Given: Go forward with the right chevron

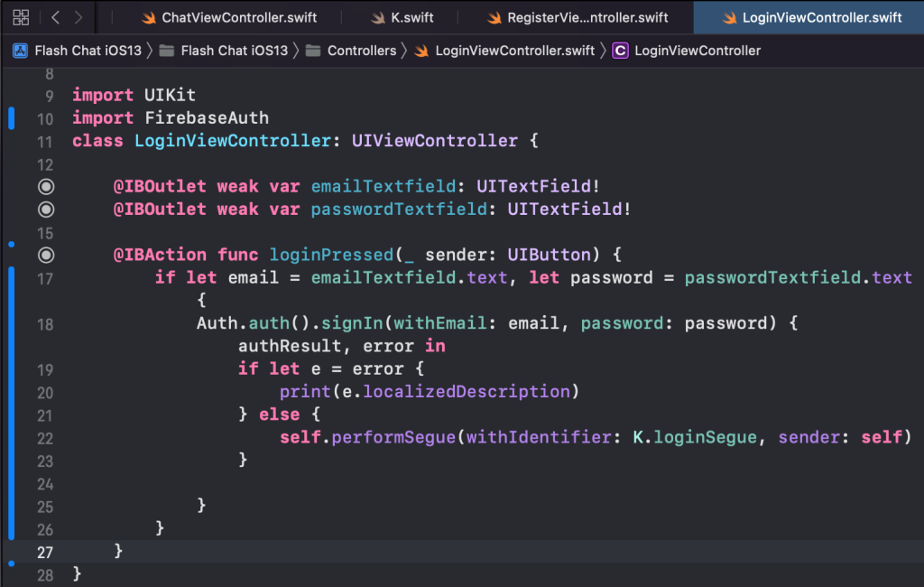Looking at the screenshot, I should tap(79, 17).
